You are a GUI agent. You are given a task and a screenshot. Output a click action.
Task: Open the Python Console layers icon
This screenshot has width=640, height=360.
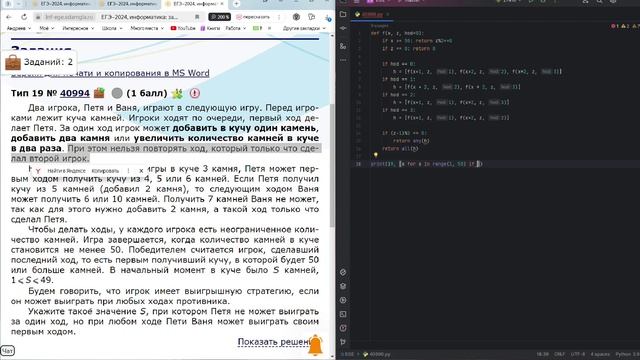click(343, 286)
